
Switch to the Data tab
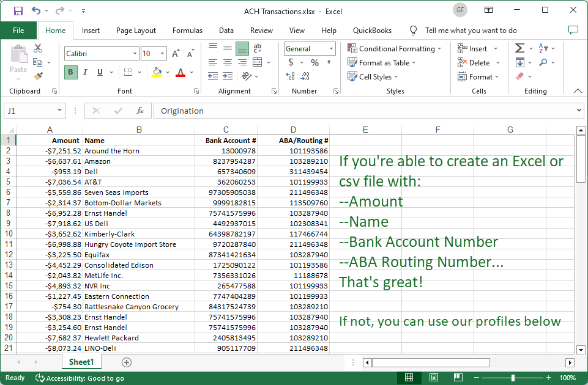226,31
